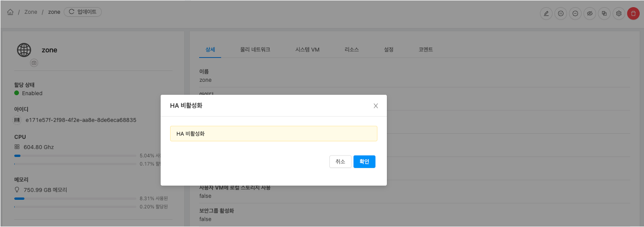Viewport: 644px width, 227px height.
Task: Switch to the 코멘트 tab
Action: [x=426, y=49]
